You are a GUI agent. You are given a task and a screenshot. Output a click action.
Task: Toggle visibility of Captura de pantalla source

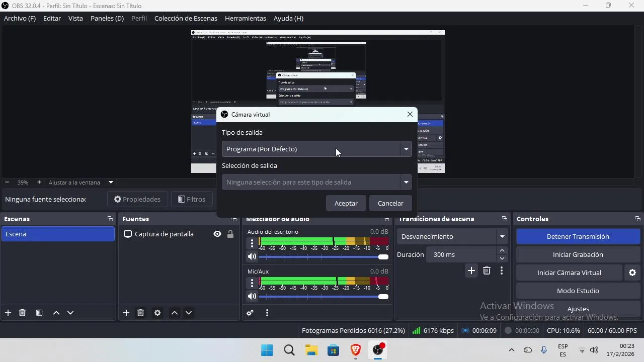pos(217,234)
